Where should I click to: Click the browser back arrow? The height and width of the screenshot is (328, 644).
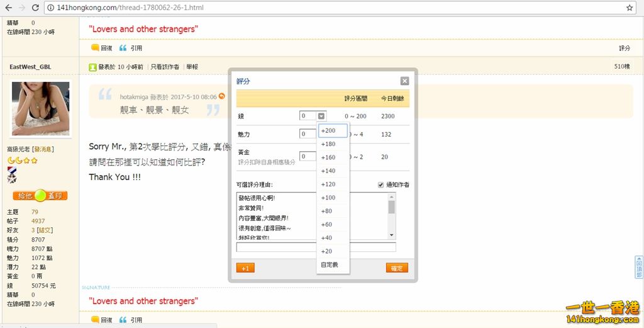8,8
